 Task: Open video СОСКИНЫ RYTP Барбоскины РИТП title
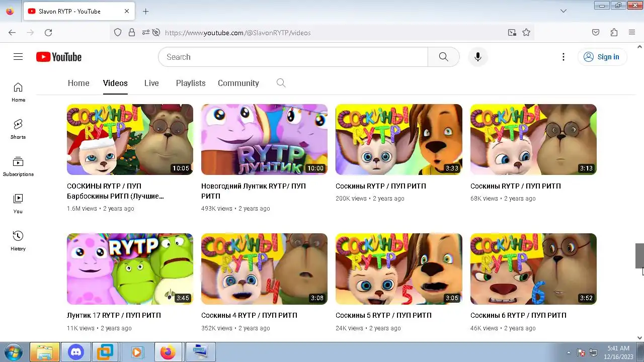click(116, 191)
